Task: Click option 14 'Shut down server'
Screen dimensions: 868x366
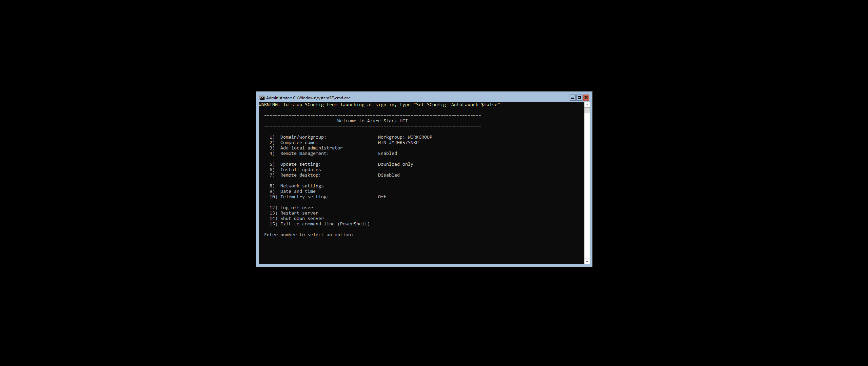Action: pos(302,219)
